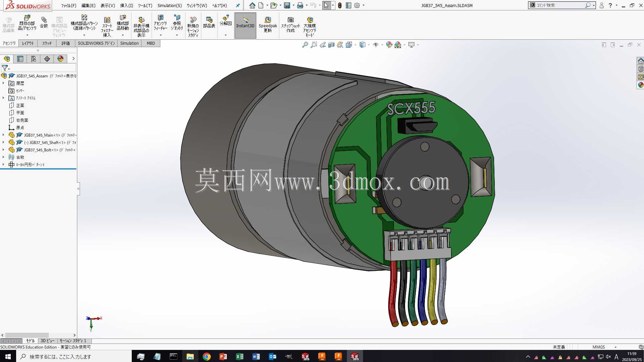
Task: Select 右側面 plane in feature tree
Action: point(22,120)
